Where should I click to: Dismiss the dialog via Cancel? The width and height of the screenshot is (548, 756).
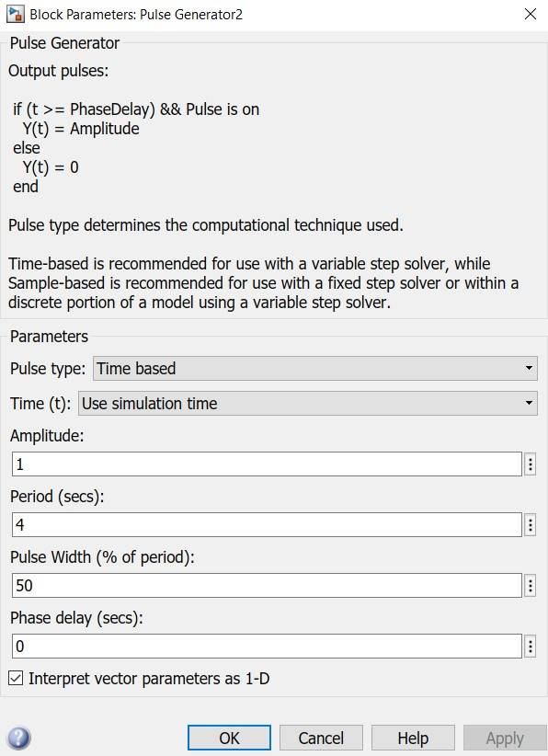320,737
